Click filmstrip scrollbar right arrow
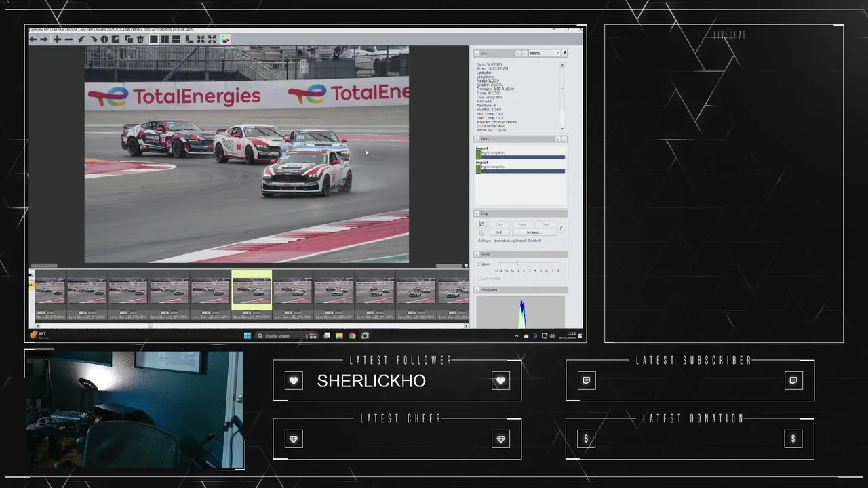Viewport: 868px width, 488px height. 466,326
